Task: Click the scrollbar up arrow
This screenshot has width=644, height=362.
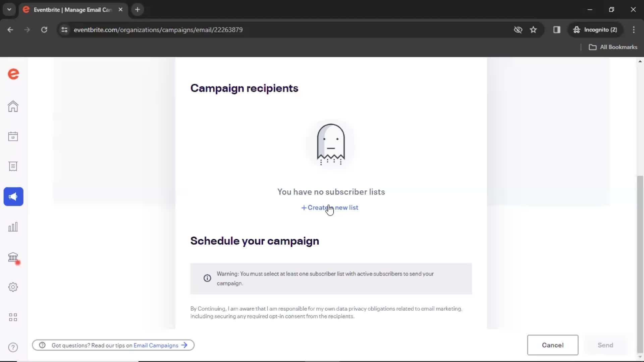Action: (640, 61)
